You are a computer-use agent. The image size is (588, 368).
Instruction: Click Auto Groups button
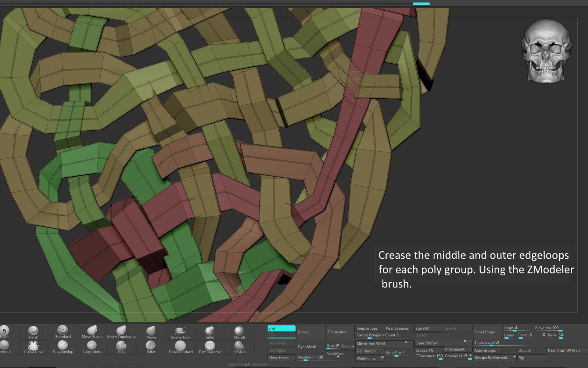pos(487,350)
